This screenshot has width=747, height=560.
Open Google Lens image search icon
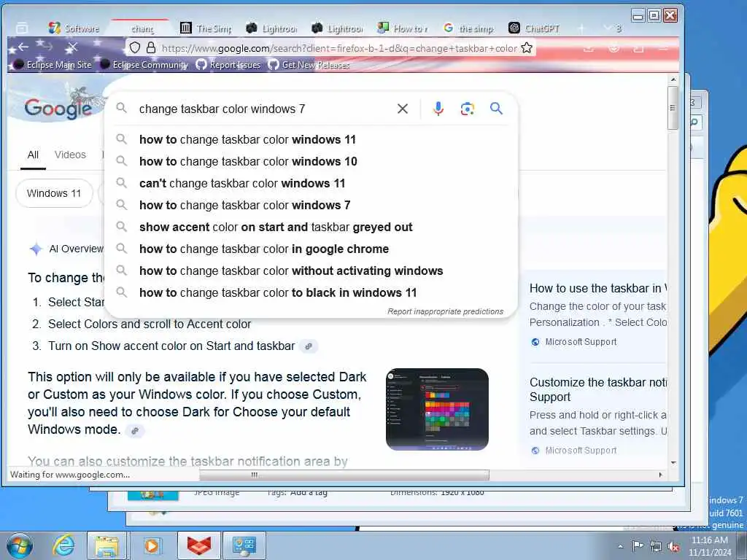click(x=467, y=109)
